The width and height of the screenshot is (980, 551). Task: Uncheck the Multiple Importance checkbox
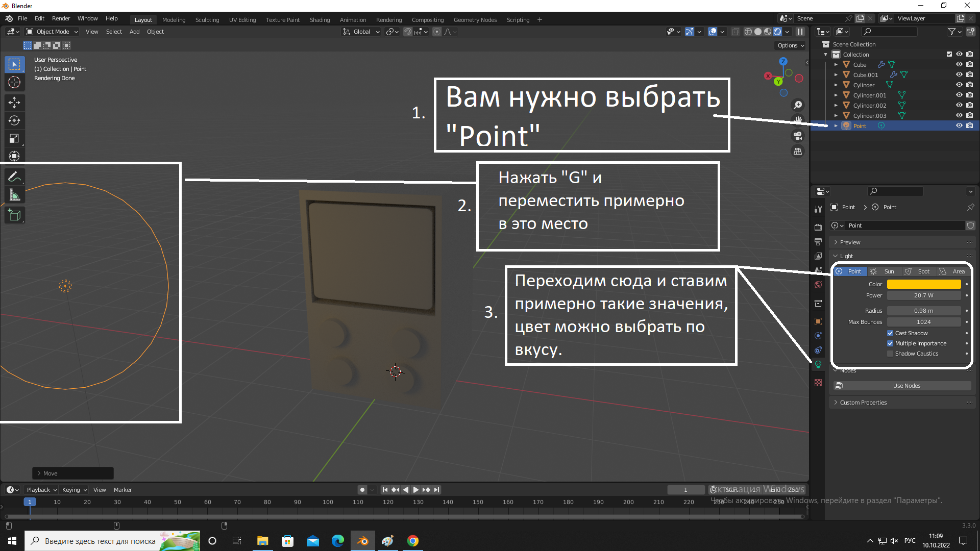[x=890, y=343]
